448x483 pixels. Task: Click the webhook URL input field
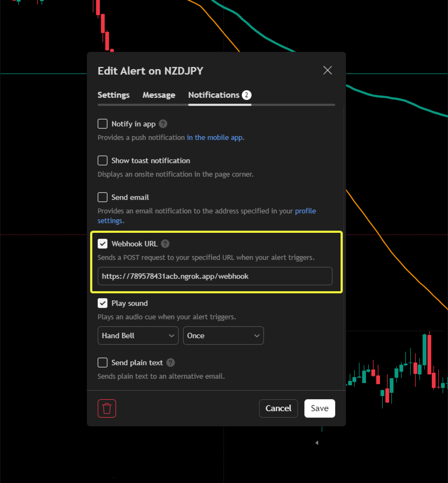tap(215, 276)
